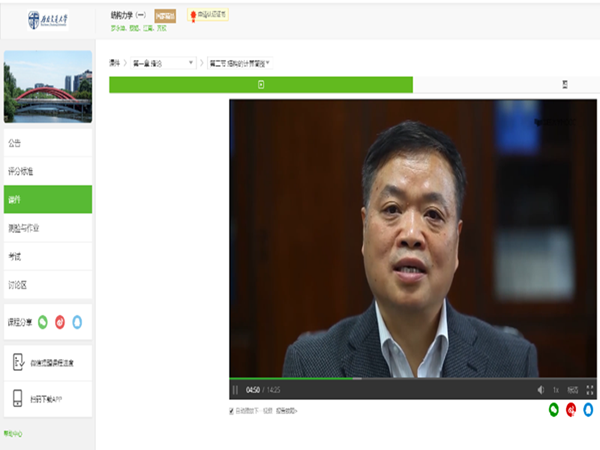Open 讨论区 discussion forum
Viewport: 600px width, 450px height.
tap(48, 285)
